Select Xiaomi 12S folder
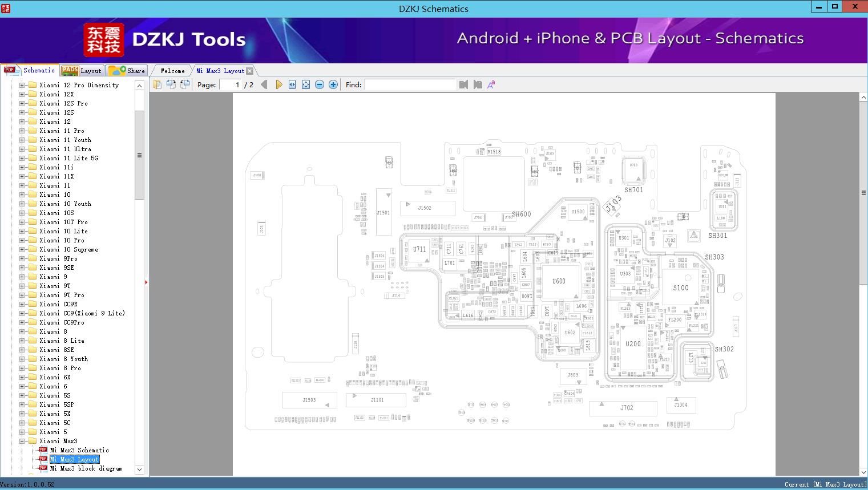Screen dimensions: 868x490 (x=56, y=112)
